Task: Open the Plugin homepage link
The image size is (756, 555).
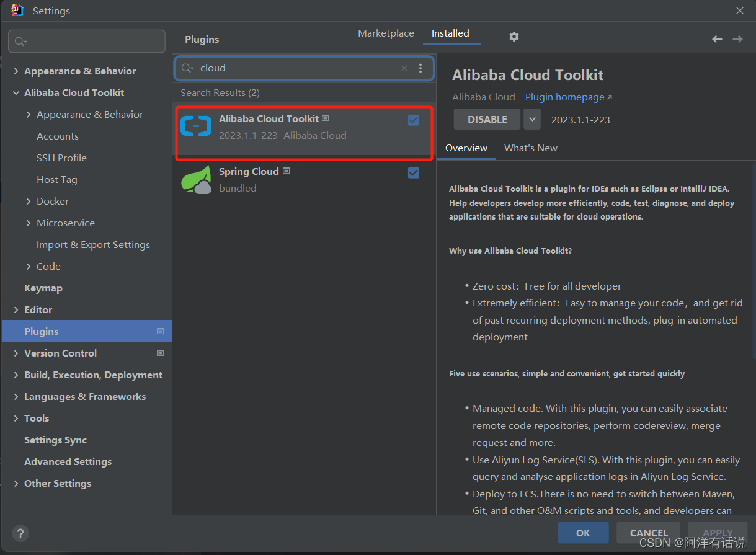Action: click(564, 97)
